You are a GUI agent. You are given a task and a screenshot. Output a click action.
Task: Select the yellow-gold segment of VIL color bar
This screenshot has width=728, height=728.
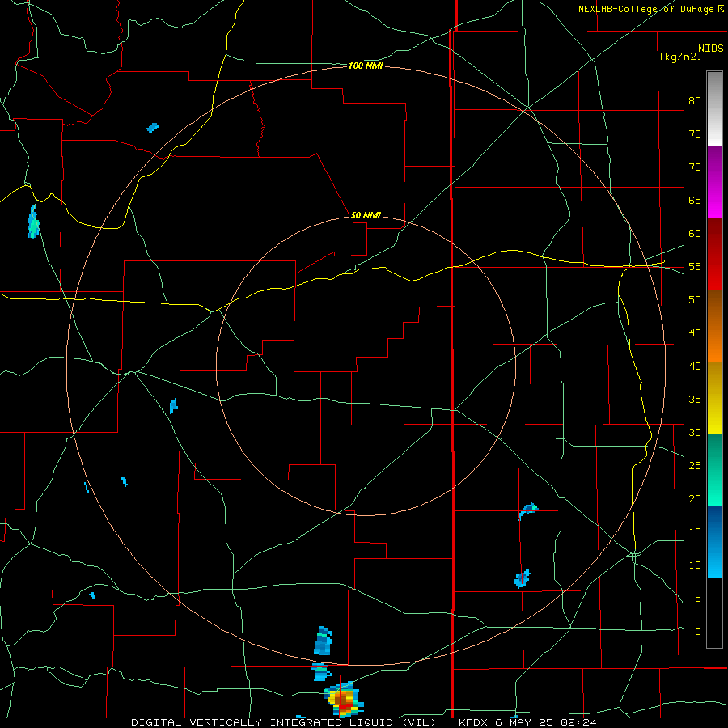714,398
